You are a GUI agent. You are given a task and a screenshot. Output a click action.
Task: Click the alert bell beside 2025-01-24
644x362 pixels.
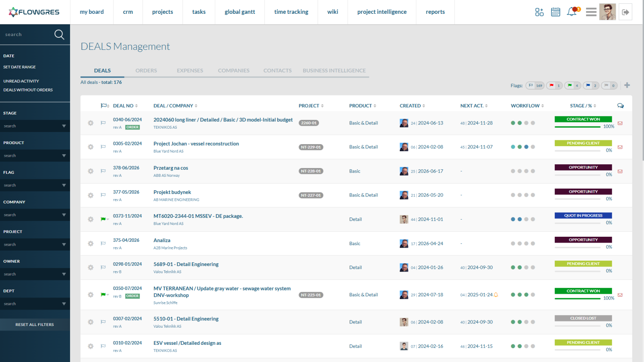496,295
